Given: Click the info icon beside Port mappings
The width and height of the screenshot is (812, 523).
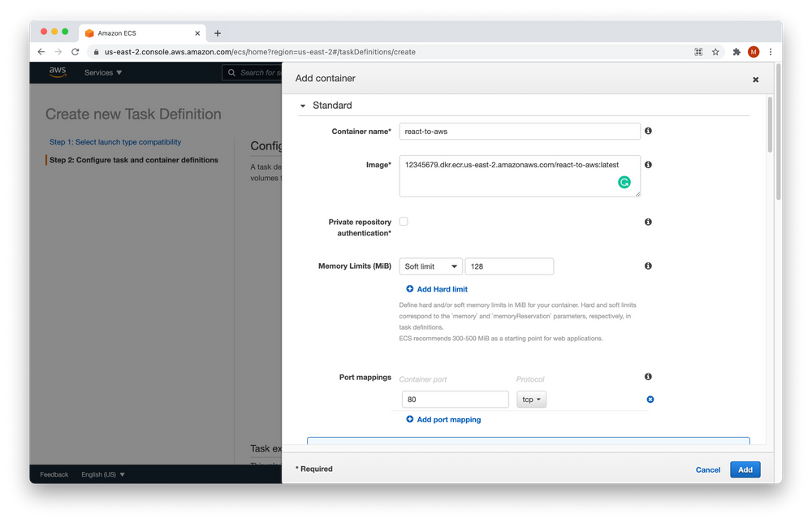Looking at the screenshot, I should pos(648,378).
